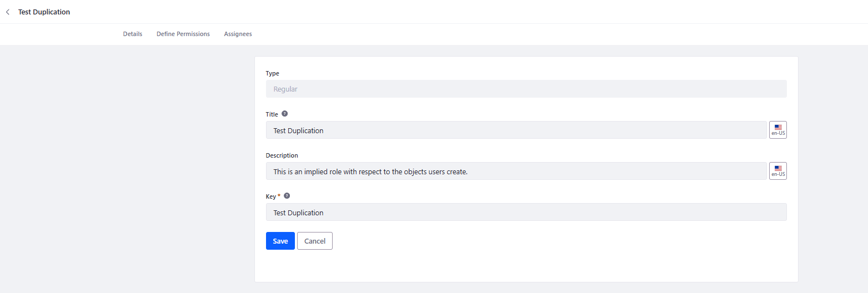868x293 pixels.
Task: Click the Key field label
Action: point(271,196)
